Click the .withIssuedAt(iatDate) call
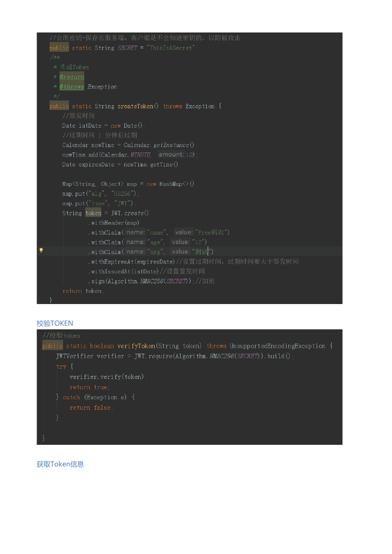 123,271
